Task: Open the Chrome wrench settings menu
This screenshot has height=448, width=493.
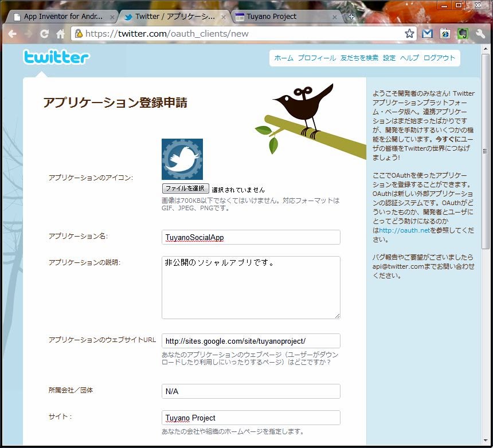Action: [480, 34]
